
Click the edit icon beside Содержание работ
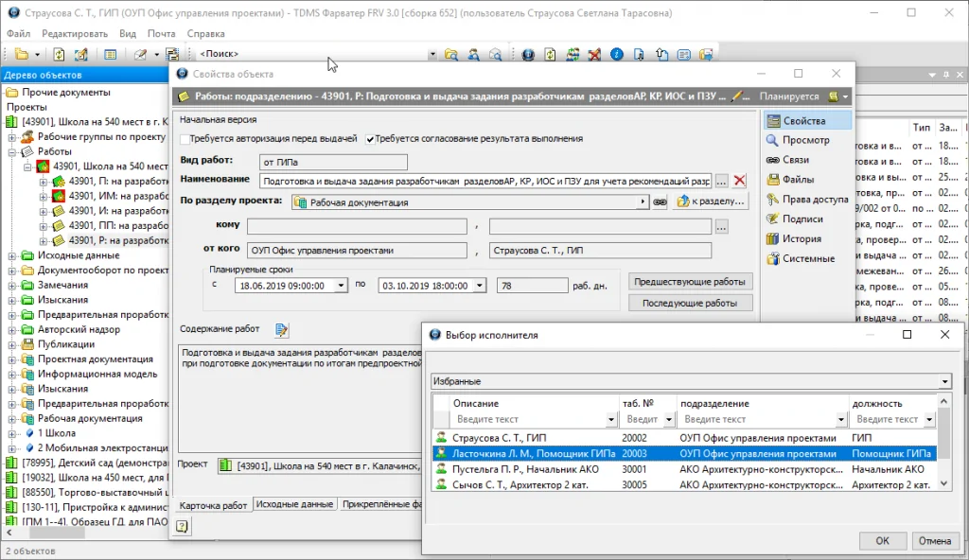pyautogui.click(x=281, y=330)
